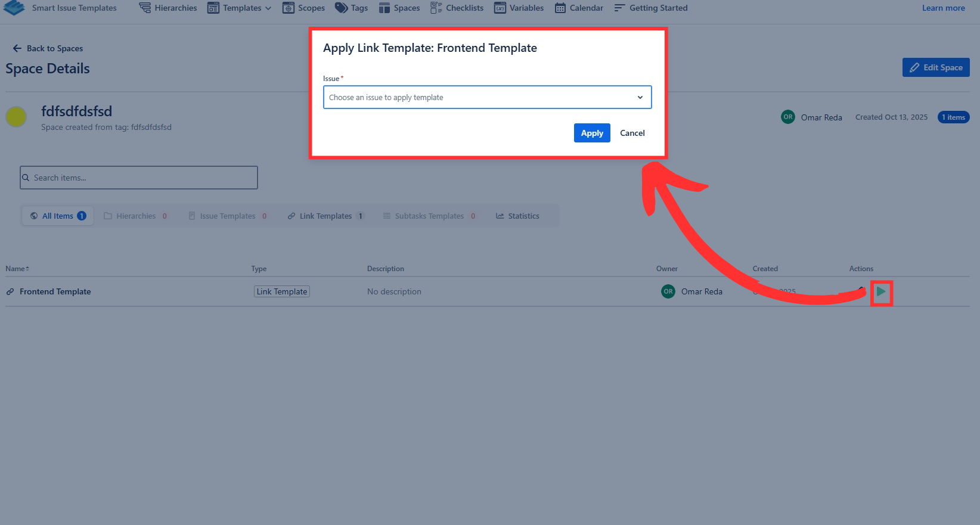Switch to the Issue Templates tab
The width and height of the screenshot is (980, 525).
[228, 216]
